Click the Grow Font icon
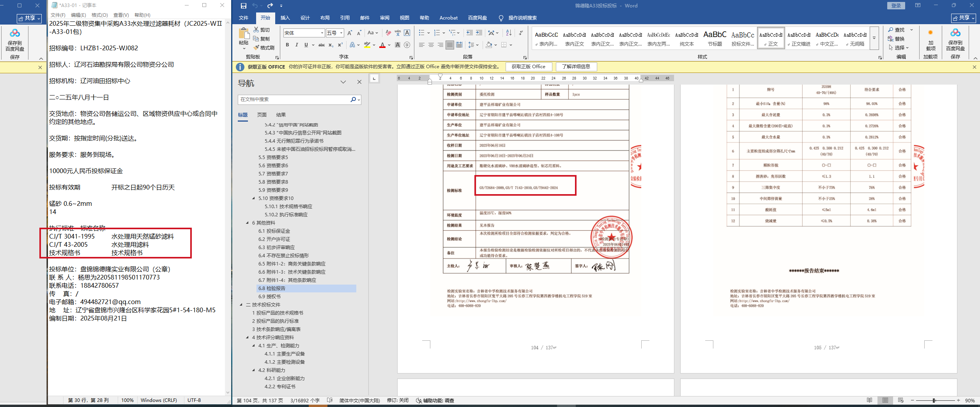This screenshot has width=980, height=407. [350, 33]
